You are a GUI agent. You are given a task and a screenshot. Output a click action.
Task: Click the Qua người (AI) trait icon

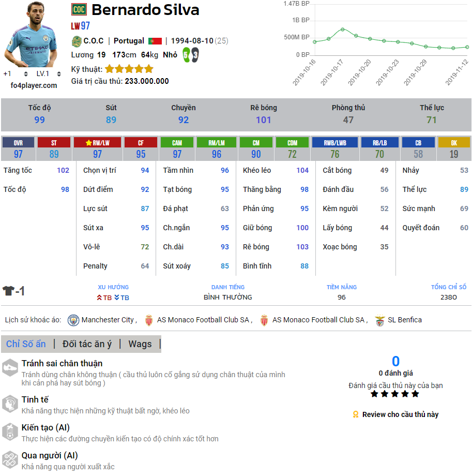(x=10, y=460)
